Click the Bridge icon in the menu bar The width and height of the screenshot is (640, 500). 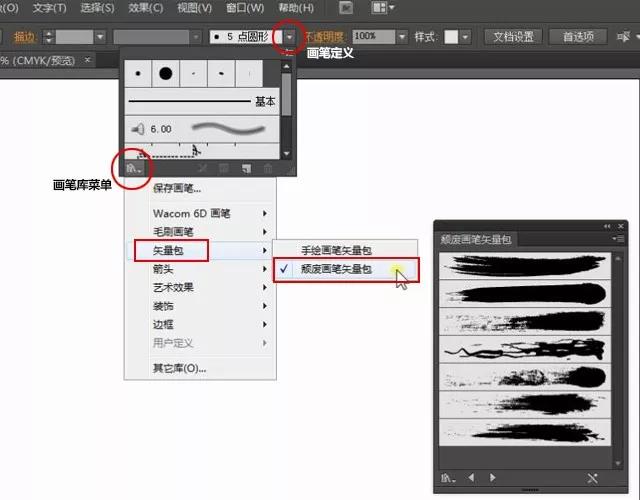(x=346, y=8)
